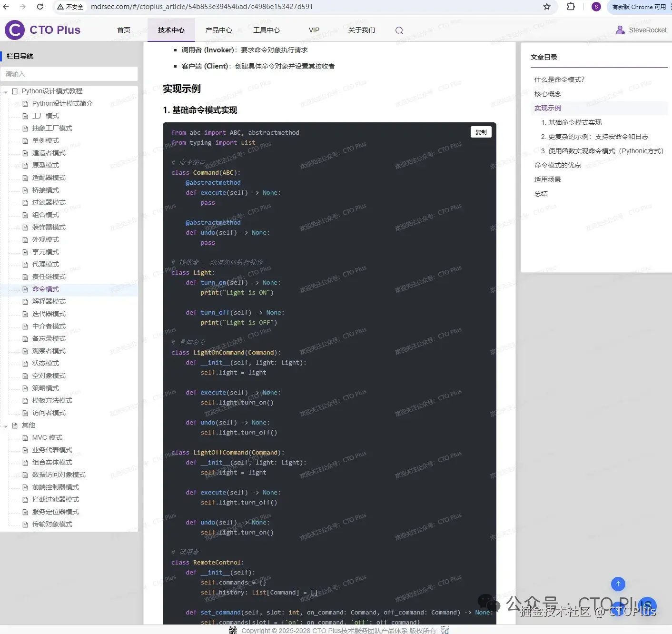Viewport: 672px width, 634px height.
Task: Click the browser refresh icon
Action: pyautogui.click(x=40, y=7)
